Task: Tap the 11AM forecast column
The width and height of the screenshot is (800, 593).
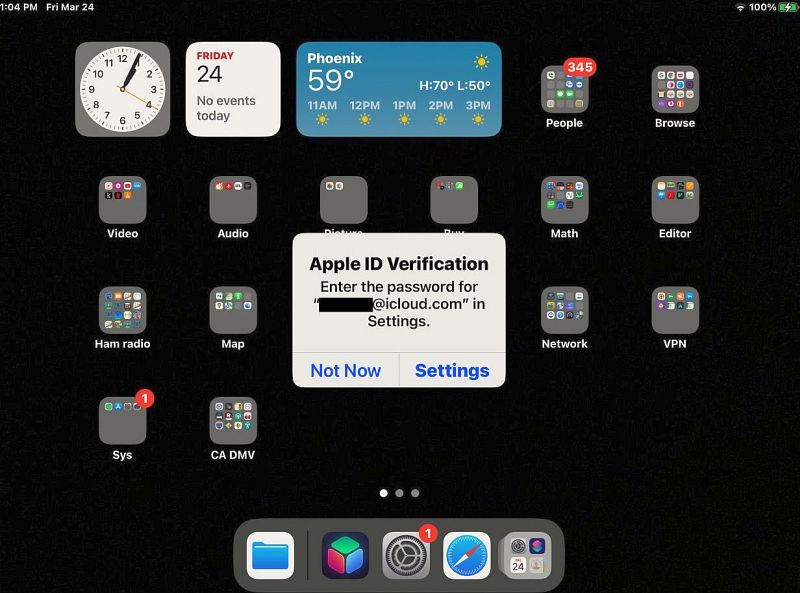Action: point(322,113)
